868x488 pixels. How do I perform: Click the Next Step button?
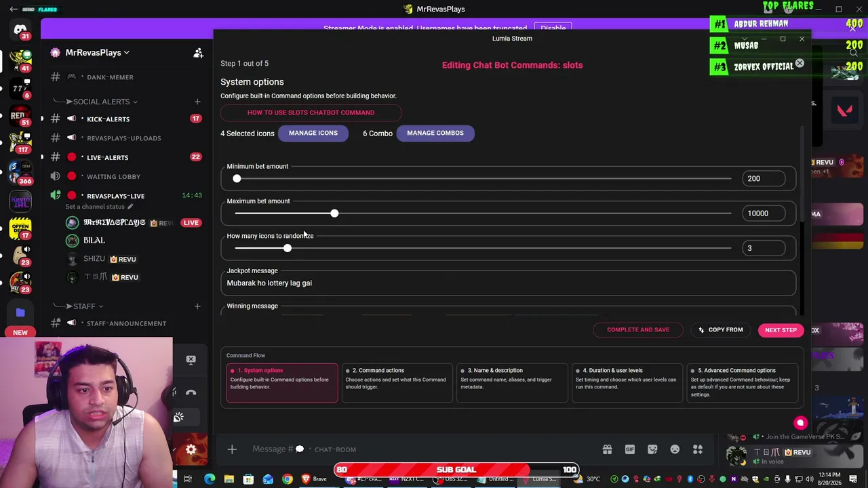tap(781, 330)
